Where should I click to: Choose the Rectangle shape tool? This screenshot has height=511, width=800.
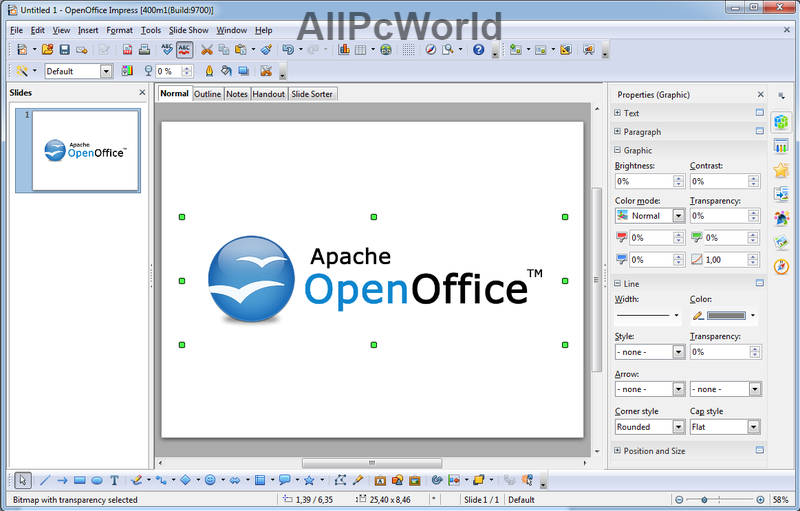(79, 480)
